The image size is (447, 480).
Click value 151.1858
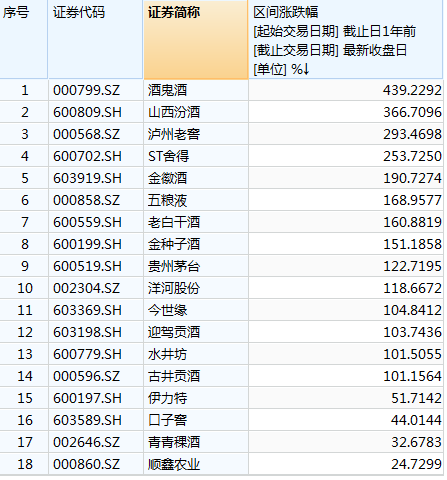pos(412,244)
